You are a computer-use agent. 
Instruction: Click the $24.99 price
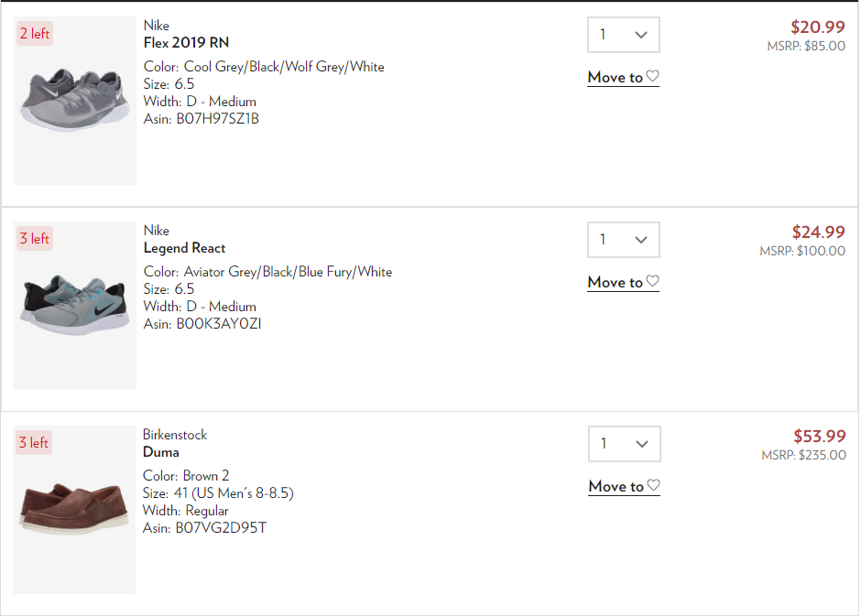tap(818, 232)
